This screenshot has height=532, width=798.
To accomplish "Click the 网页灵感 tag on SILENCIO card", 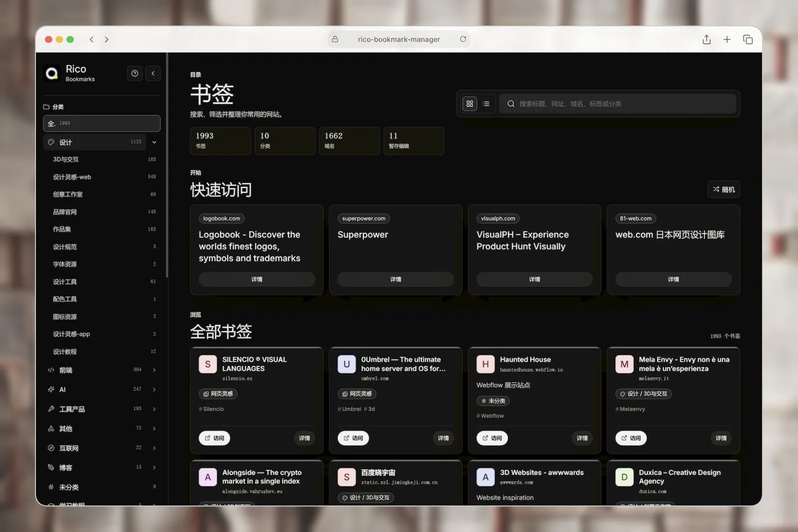I will tap(218, 394).
